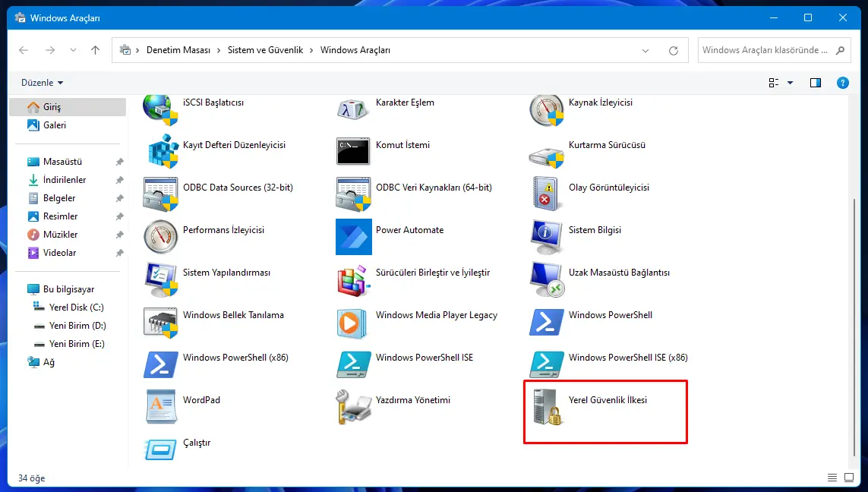The height and width of the screenshot is (492, 868).
Task: Expand the address bar history dropdown
Action: (645, 49)
